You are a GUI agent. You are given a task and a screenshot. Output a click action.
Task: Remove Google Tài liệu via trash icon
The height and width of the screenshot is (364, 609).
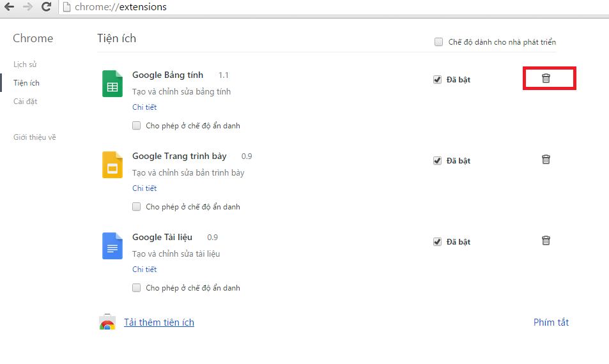[546, 241]
